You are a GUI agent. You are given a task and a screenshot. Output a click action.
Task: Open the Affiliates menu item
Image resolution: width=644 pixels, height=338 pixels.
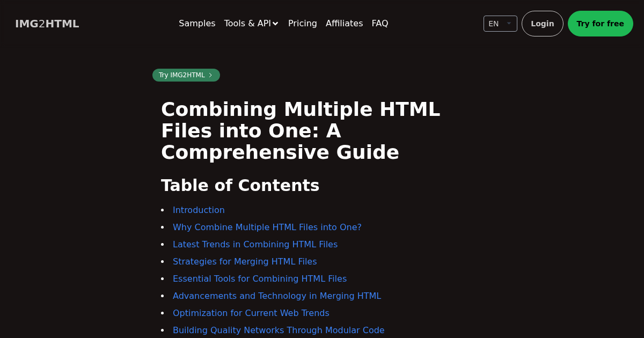coord(344,24)
